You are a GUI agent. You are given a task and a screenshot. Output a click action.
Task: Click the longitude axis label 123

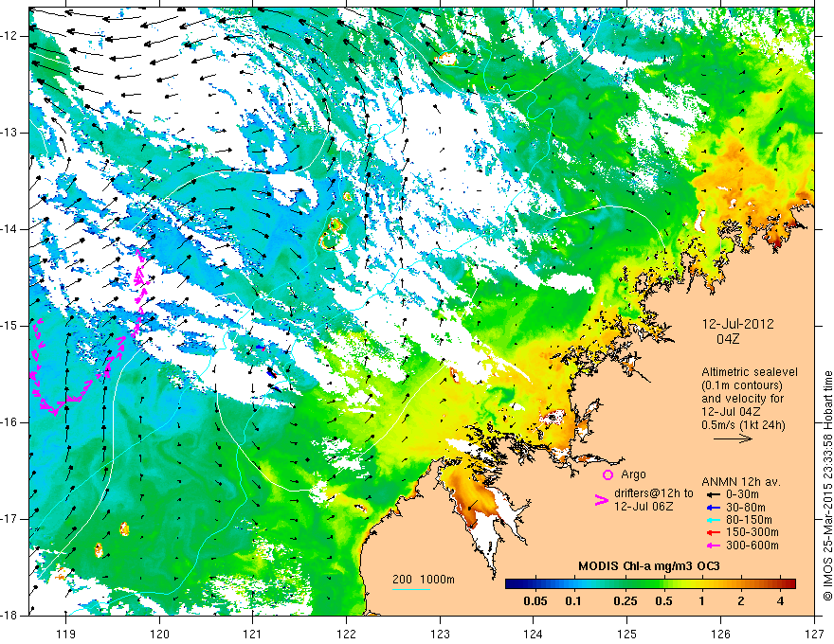(440, 634)
